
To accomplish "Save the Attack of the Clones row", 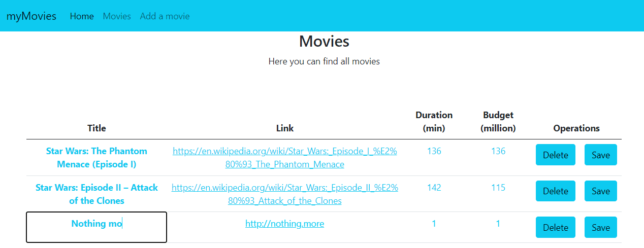I will click(600, 191).
